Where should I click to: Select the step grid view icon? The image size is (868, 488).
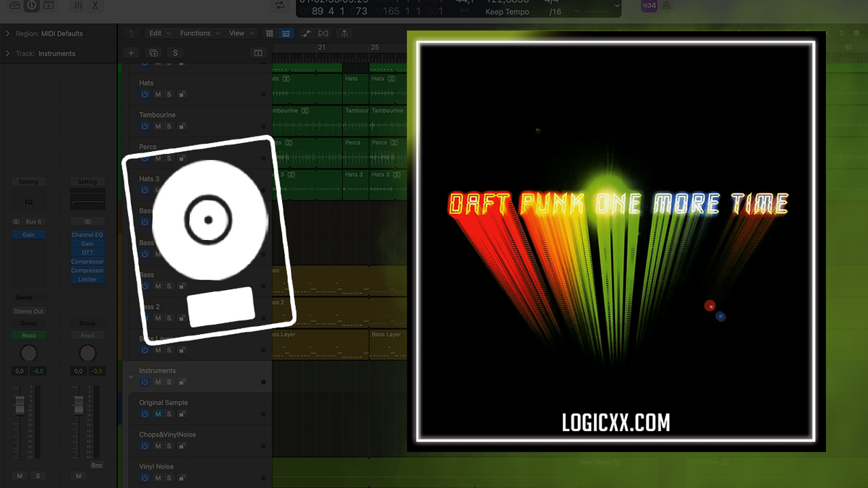coord(269,33)
